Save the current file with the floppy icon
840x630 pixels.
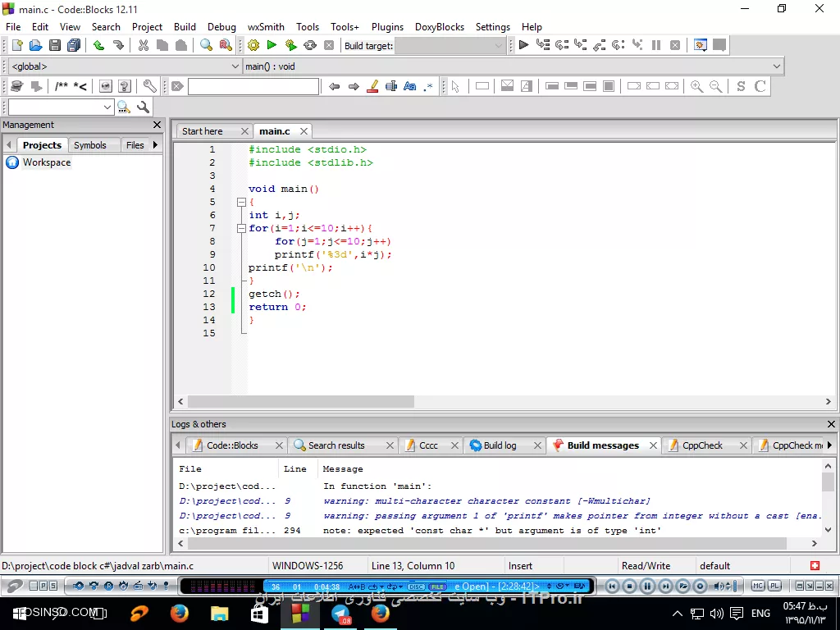[x=55, y=46]
